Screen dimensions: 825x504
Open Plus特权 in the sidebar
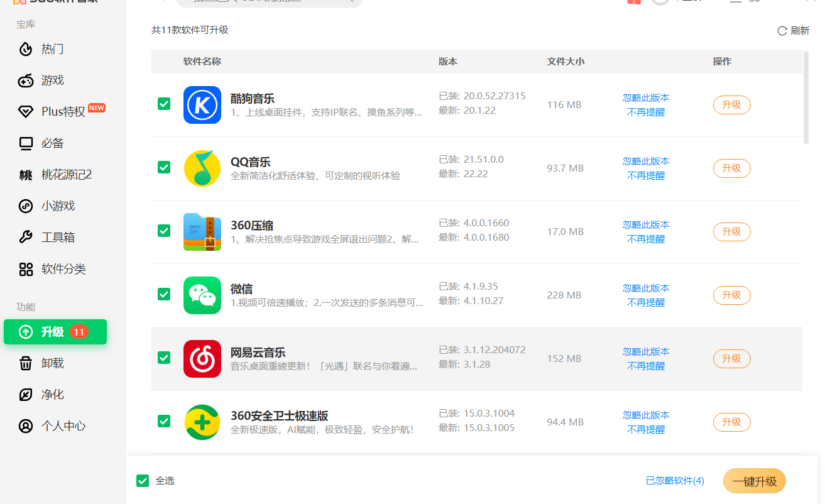[x=63, y=112]
